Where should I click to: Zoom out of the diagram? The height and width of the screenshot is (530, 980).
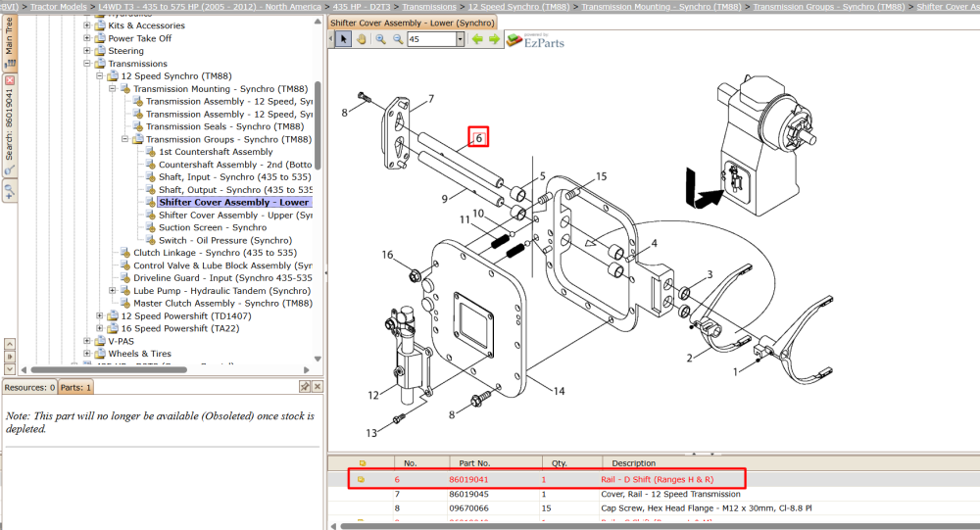[x=398, y=39]
